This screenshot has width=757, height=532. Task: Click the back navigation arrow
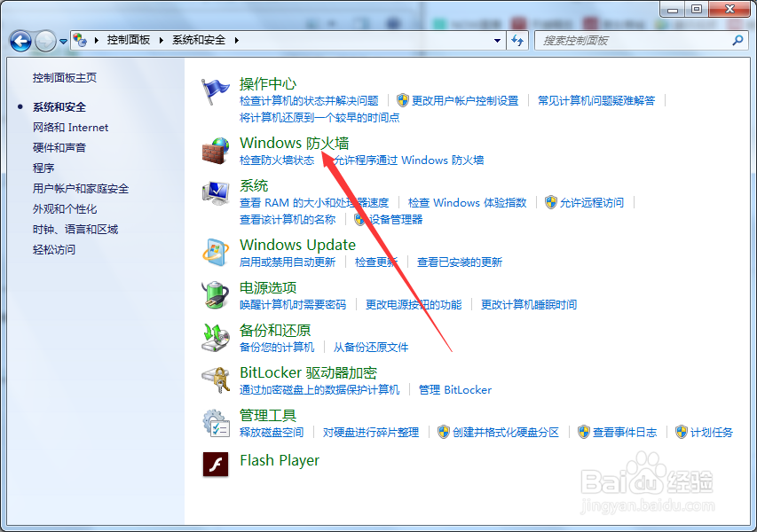[20, 40]
